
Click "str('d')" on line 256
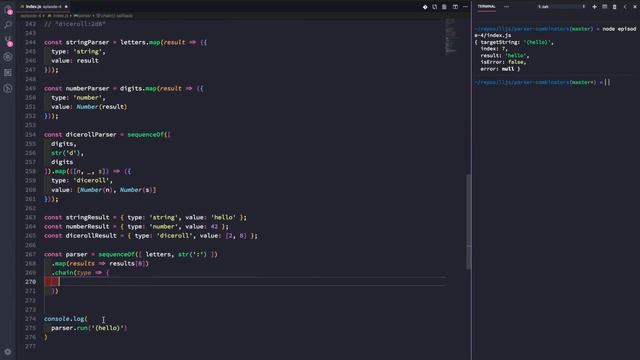[x=66, y=153]
